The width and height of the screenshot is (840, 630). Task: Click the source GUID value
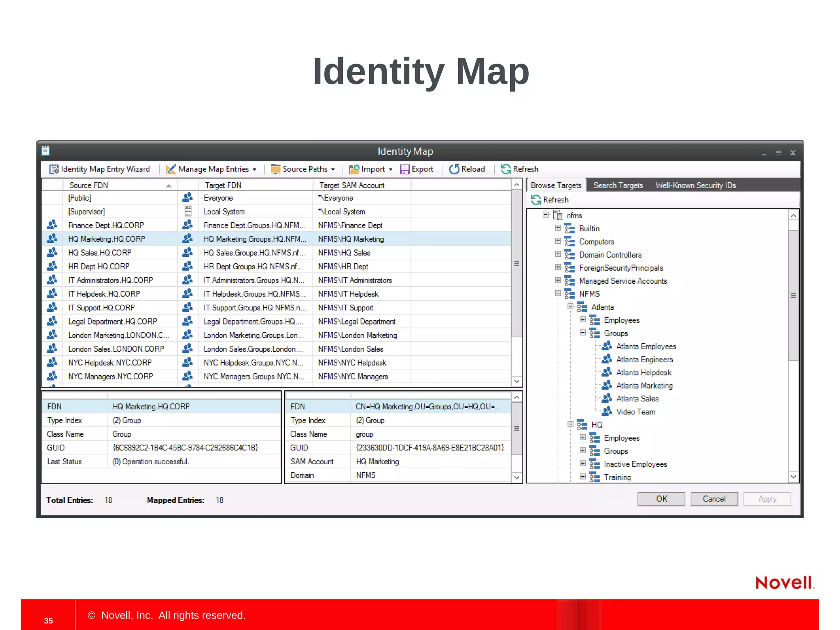tap(185, 448)
